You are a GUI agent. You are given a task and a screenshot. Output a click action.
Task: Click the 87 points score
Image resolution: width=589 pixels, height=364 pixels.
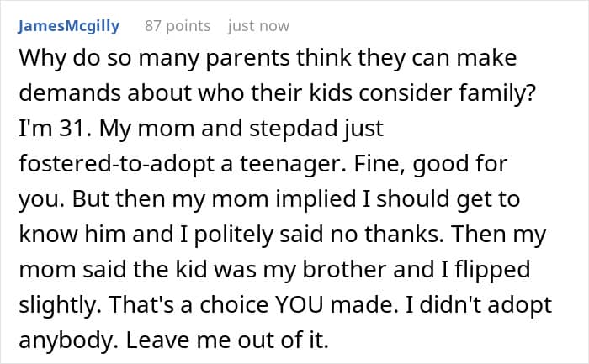178,26
